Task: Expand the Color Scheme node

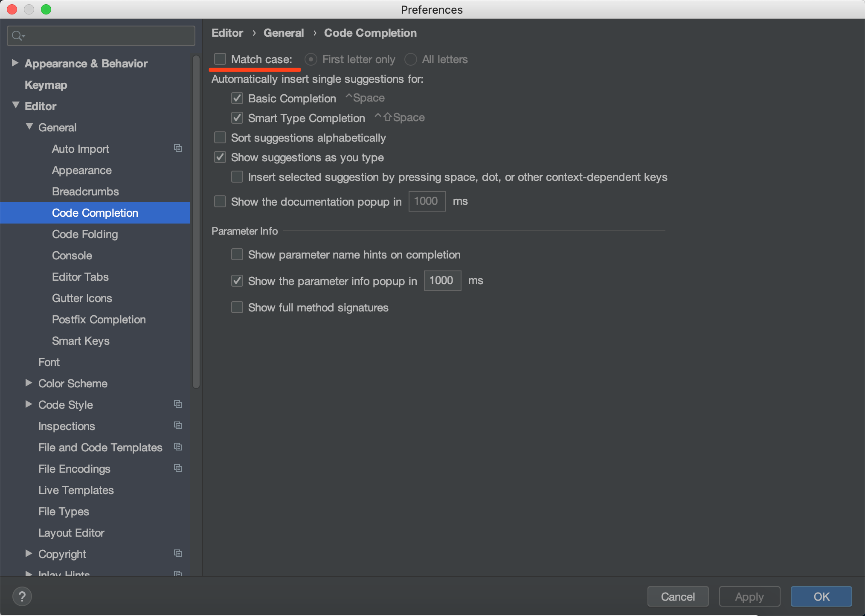Action: [29, 383]
